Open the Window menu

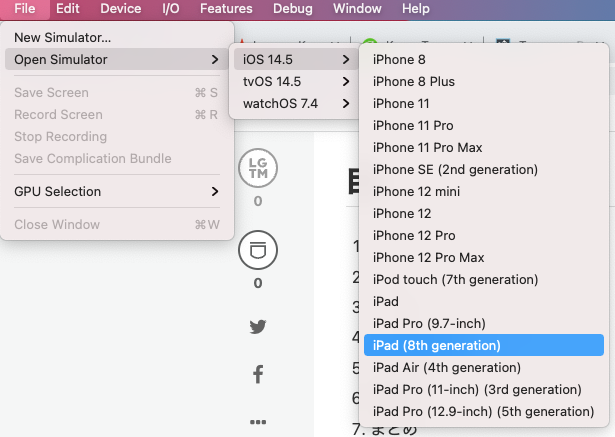click(357, 9)
